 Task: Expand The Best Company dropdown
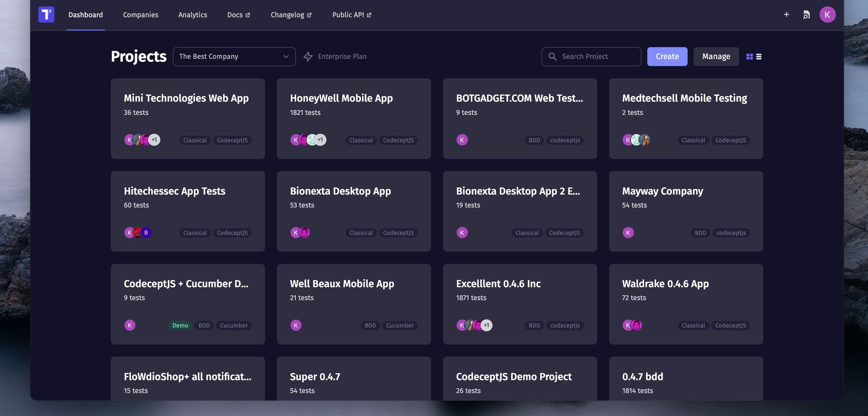[x=234, y=56]
